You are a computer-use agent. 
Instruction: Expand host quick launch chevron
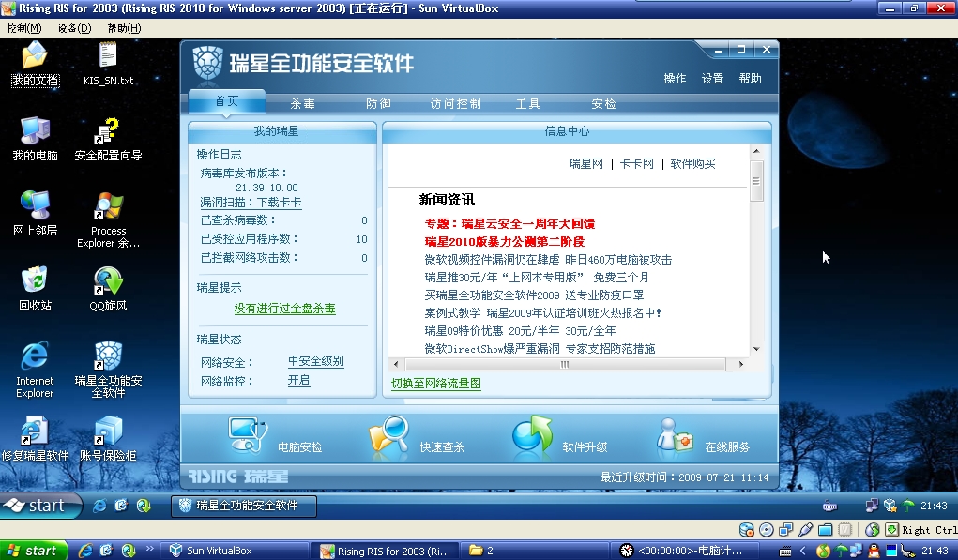[x=148, y=549]
